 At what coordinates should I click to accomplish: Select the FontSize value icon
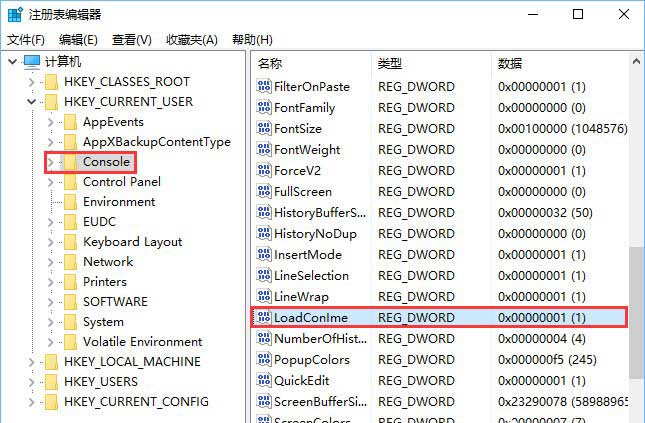264,129
